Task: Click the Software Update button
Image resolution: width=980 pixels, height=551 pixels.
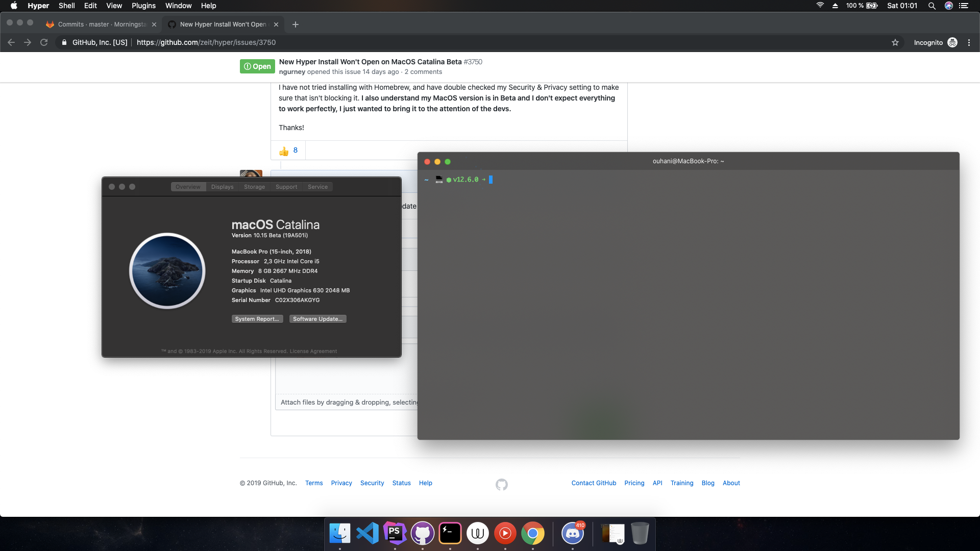Action: pyautogui.click(x=317, y=319)
